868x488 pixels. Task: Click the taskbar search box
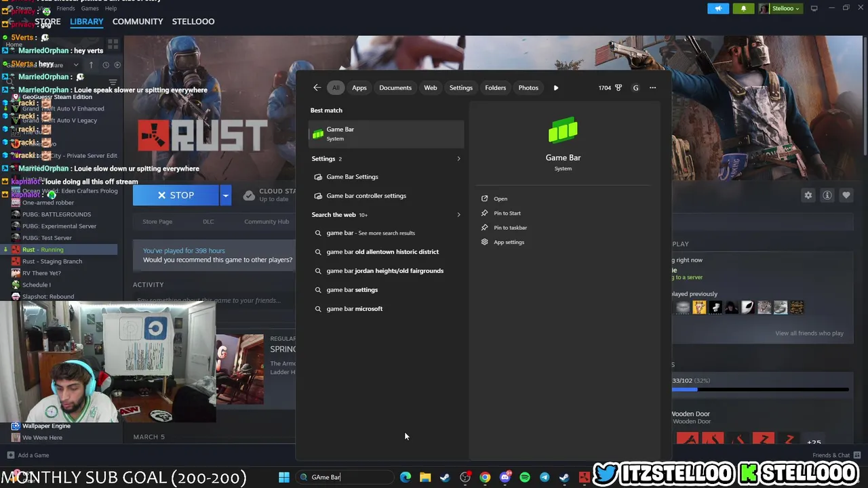coord(344,477)
